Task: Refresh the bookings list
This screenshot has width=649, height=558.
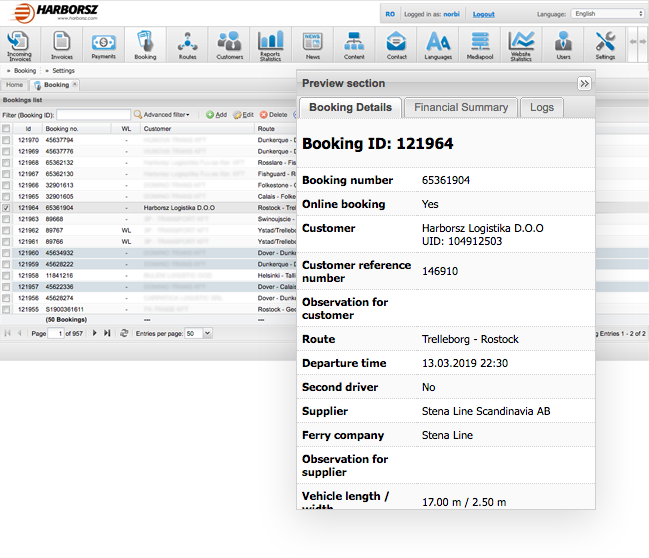Action: (x=124, y=333)
